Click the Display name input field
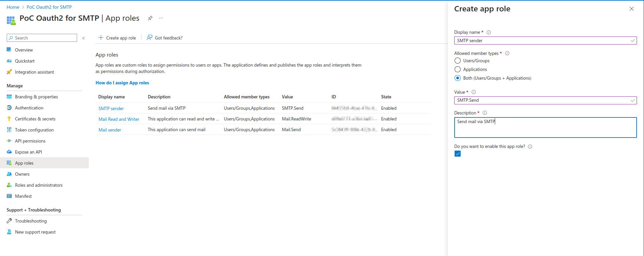The width and height of the screenshot is (644, 256). [545, 40]
